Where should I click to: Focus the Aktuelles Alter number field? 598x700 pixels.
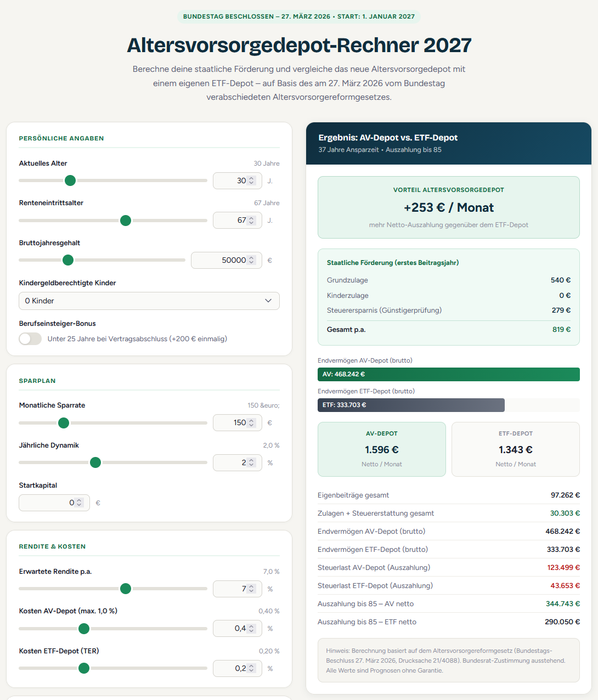tap(238, 180)
